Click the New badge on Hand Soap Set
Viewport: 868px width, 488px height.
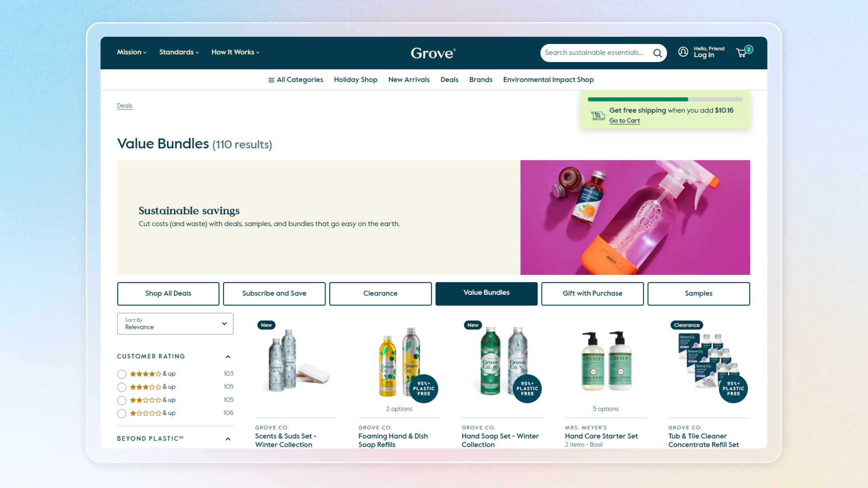[473, 325]
